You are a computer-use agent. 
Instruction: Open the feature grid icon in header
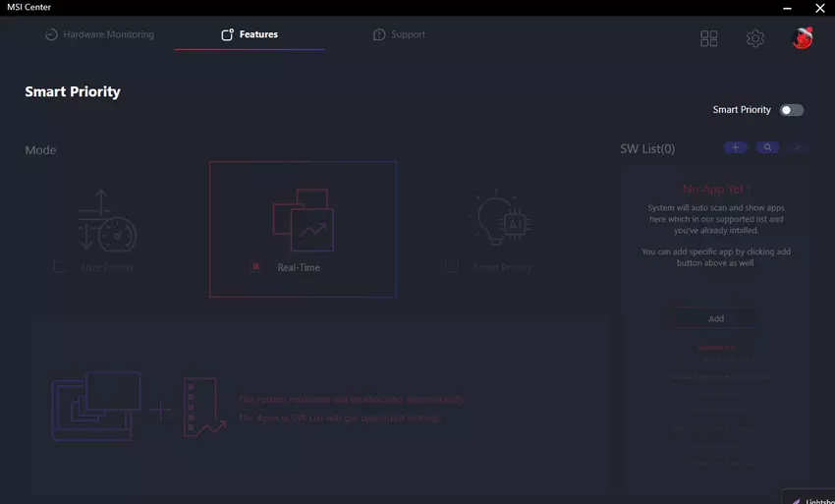[x=708, y=38]
